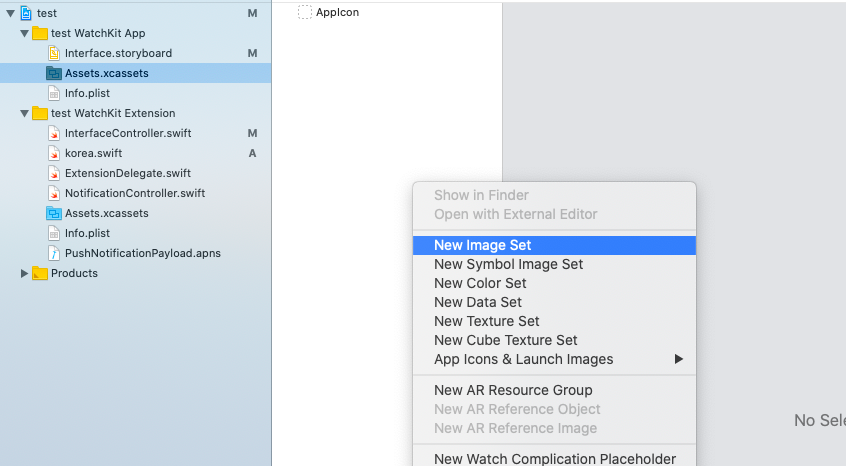Open InterfaceController.swift
The width and height of the screenshot is (846, 466).
(135, 133)
